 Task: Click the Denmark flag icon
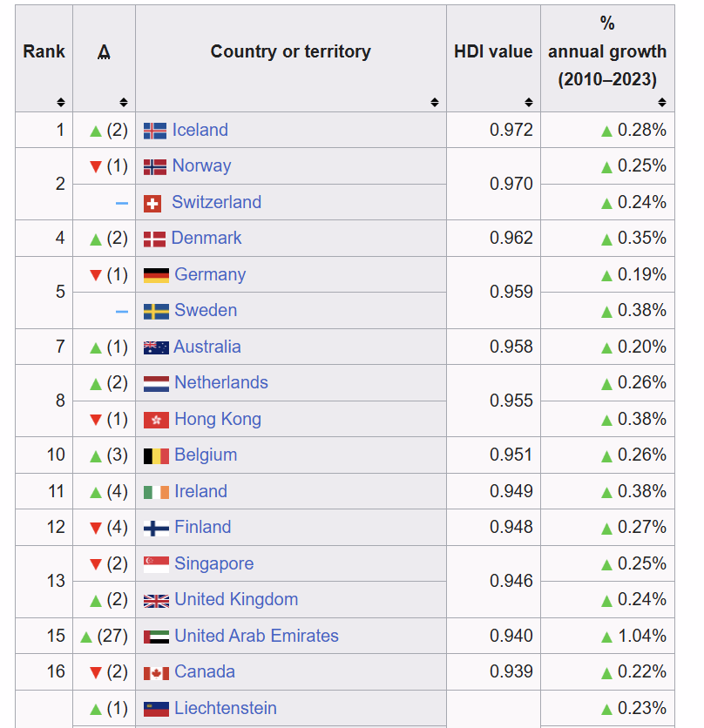click(155, 239)
